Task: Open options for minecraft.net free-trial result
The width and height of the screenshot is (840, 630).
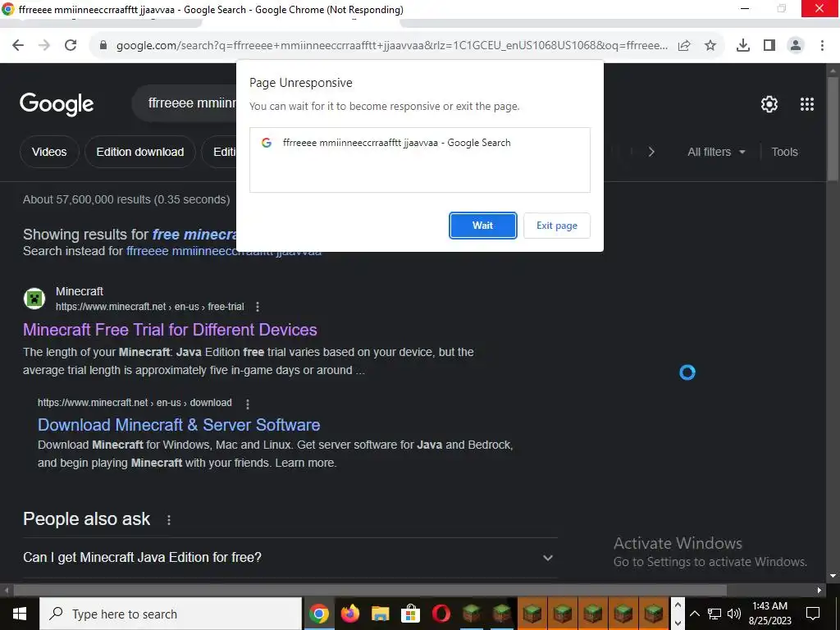Action: coord(258,307)
